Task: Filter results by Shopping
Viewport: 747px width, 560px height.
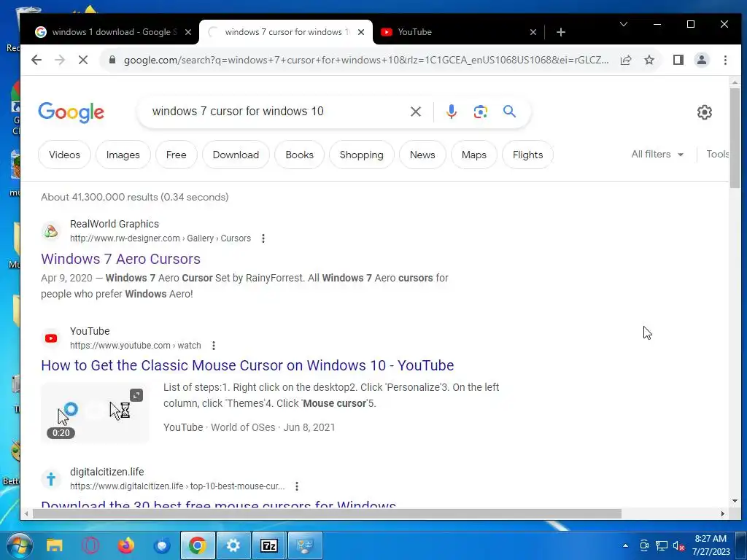Action: tap(362, 155)
